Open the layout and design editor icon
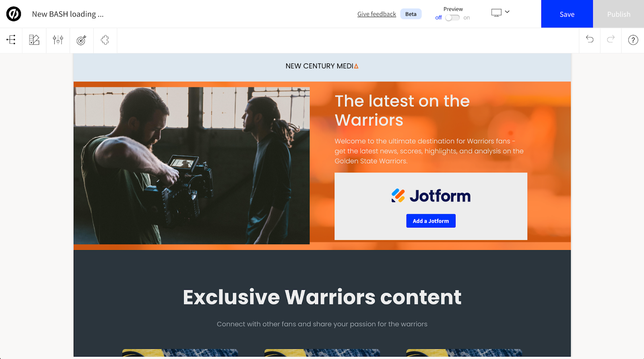Viewport: 644px width, 359px height. (x=34, y=40)
